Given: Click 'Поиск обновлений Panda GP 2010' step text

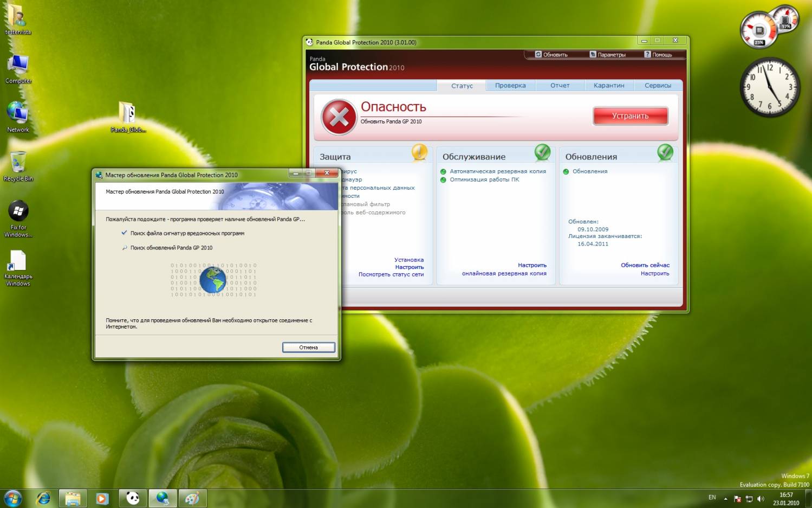Looking at the screenshot, I should (x=171, y=248).
